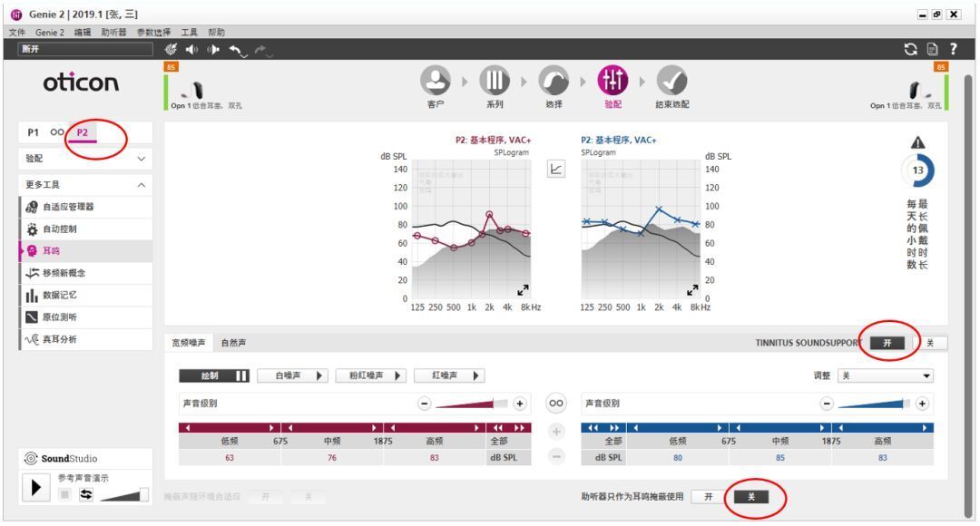
Task: Click the redo arrow in the toolbar
Action: pos(261,50)
